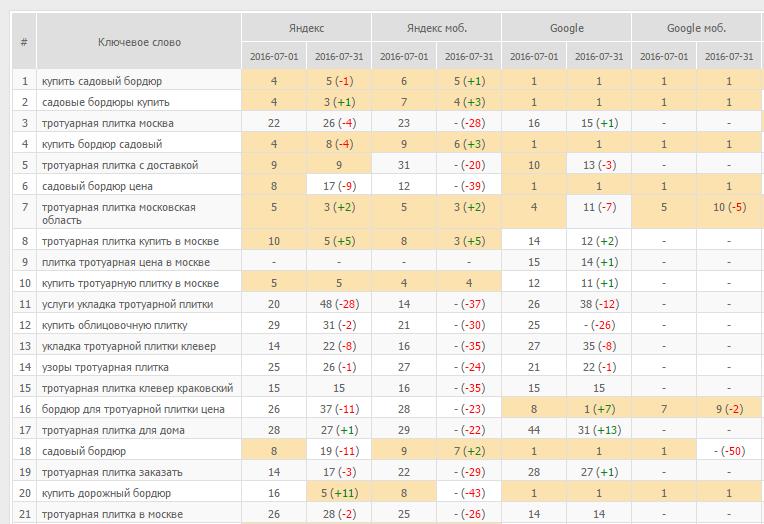
Task: Click the Google моб. column group header
Action: tap(697, 28)
